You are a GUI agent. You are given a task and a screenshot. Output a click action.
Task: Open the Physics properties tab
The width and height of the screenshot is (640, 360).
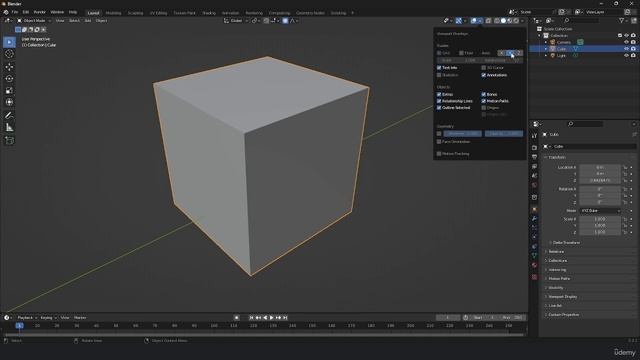[534, 237]
